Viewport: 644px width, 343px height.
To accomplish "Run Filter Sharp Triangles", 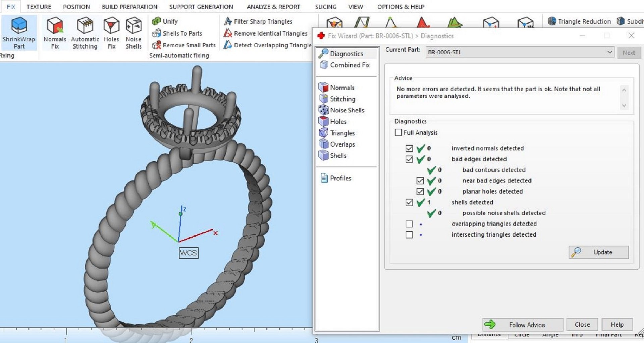I will coord(258,21).
